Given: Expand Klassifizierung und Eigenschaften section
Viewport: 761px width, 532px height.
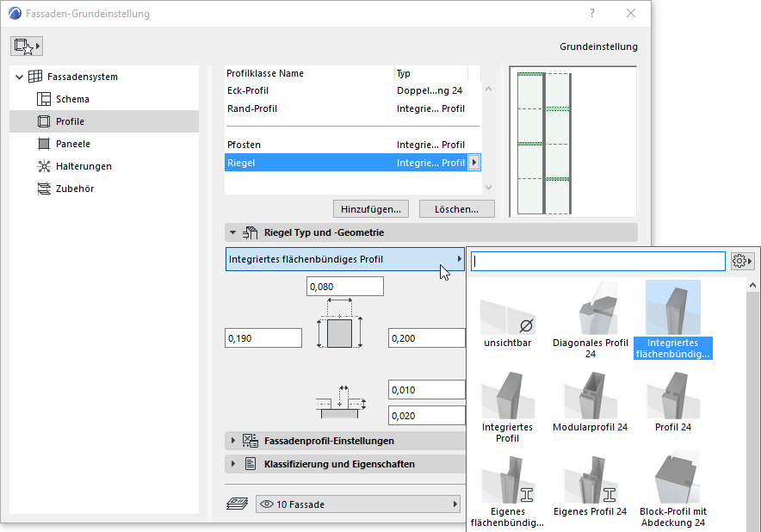Looking at the screenshot, I should coord(233,464).
